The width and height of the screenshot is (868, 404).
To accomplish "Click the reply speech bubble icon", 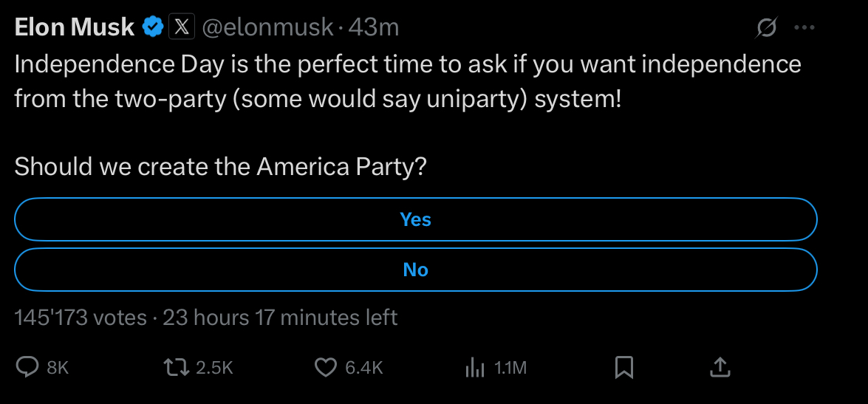I will coord(27,367).
